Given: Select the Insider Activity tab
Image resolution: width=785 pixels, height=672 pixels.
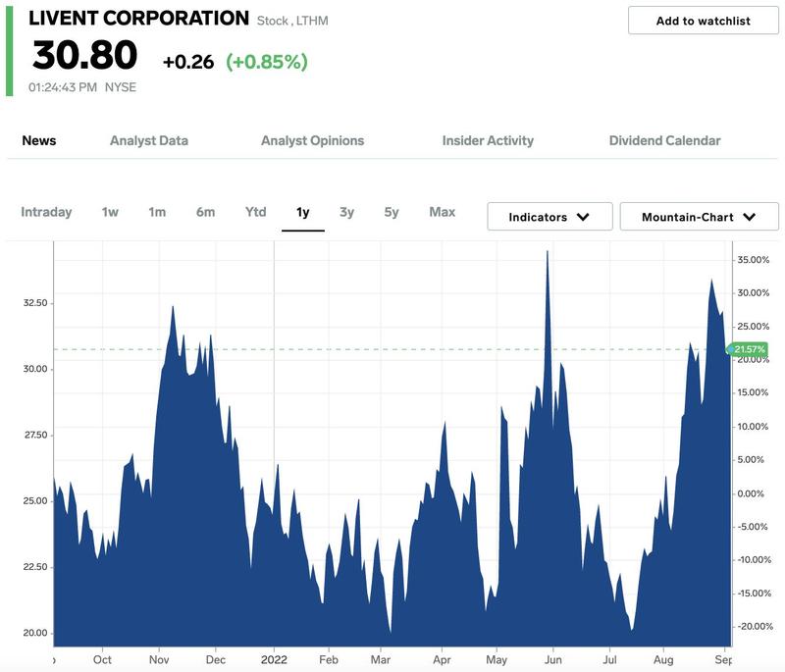Looking at the screenshot, I should [488, 140].
